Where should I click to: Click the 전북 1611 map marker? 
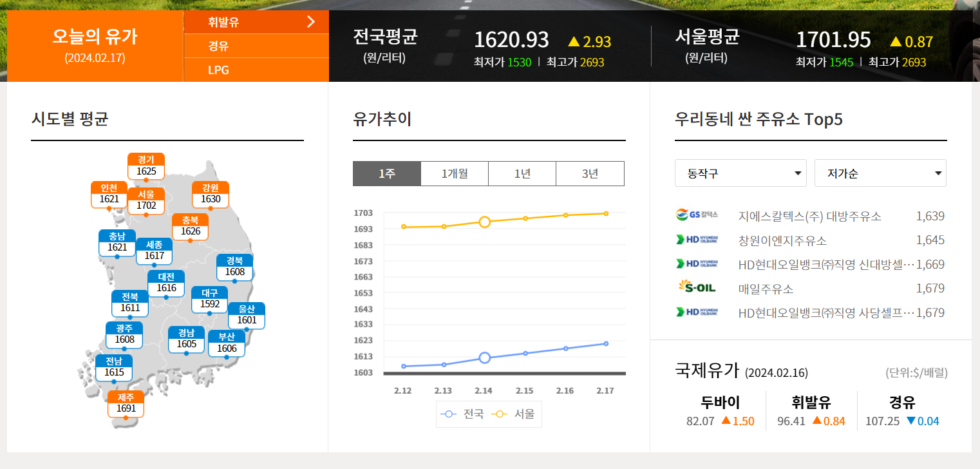(130, 303)
